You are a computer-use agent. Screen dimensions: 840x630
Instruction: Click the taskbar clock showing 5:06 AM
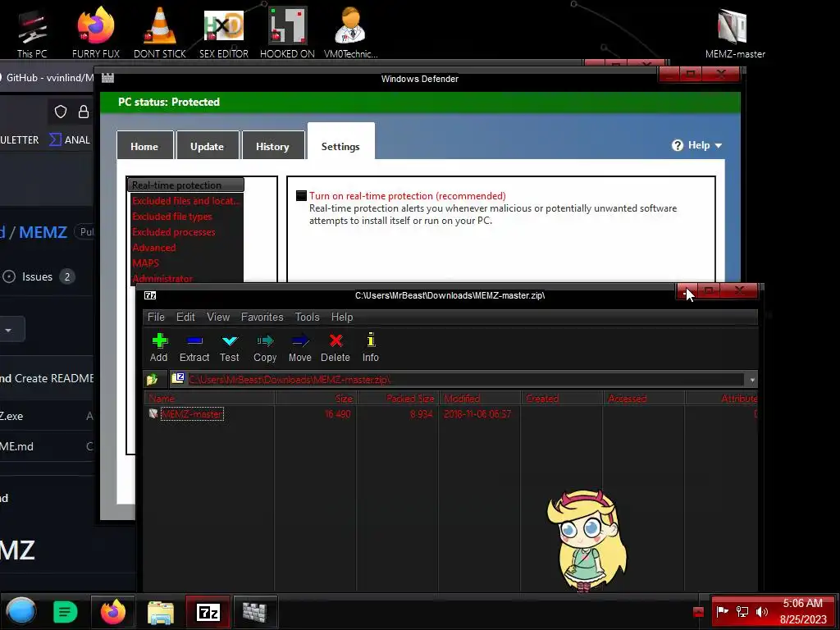(x=802, y=611)
